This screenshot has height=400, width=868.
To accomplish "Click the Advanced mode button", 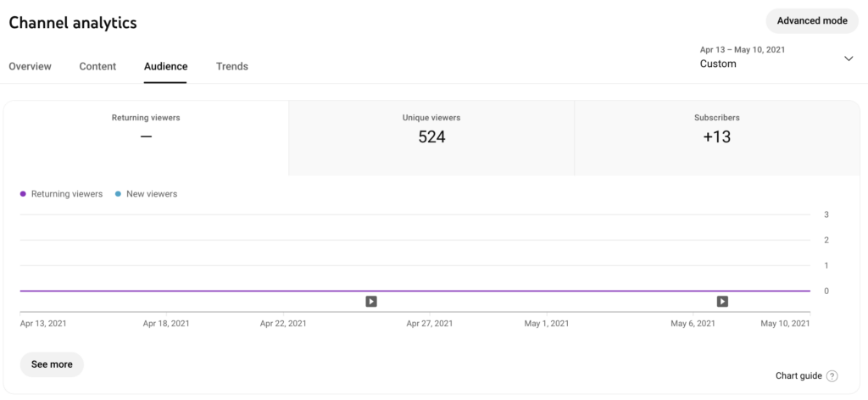I will pyautogui.click(x=811, y=21).
